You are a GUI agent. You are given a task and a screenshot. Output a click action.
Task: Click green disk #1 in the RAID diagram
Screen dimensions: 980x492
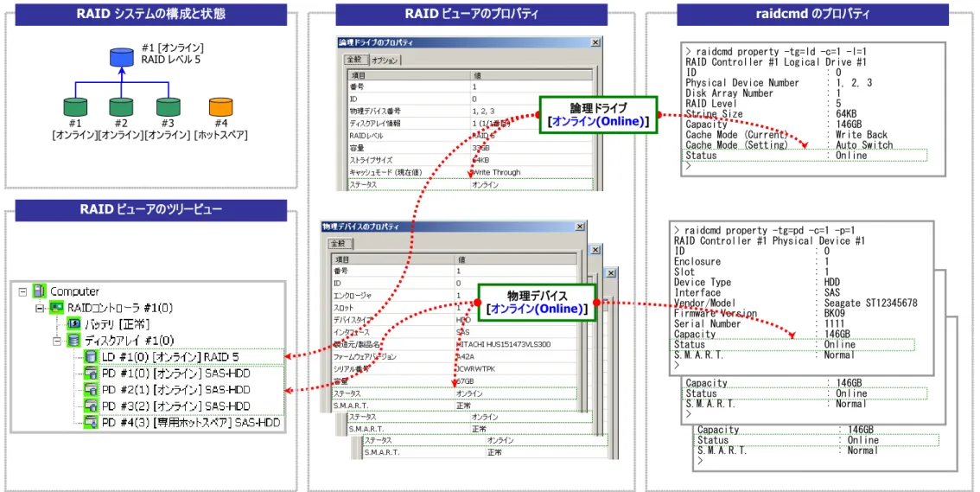click(76, 107)
